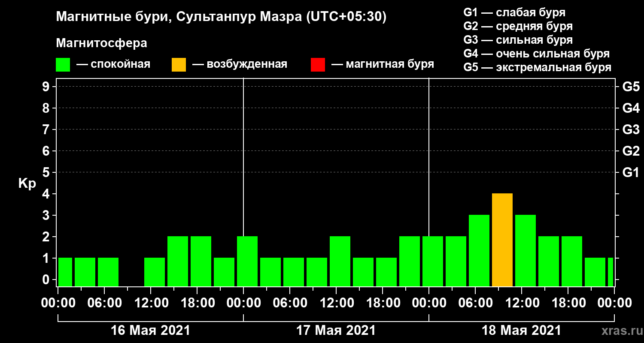This screenshot has height=343, width=644.
Task: Click the red 'магнитная буря' legend swatch
Action: [x=318, y=65]
